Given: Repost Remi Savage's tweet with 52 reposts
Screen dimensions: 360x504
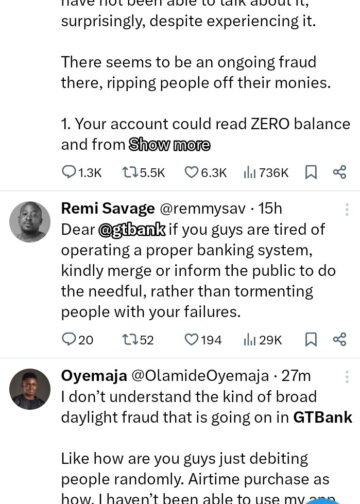Looking at the screenshot, I should pos(138,340).
